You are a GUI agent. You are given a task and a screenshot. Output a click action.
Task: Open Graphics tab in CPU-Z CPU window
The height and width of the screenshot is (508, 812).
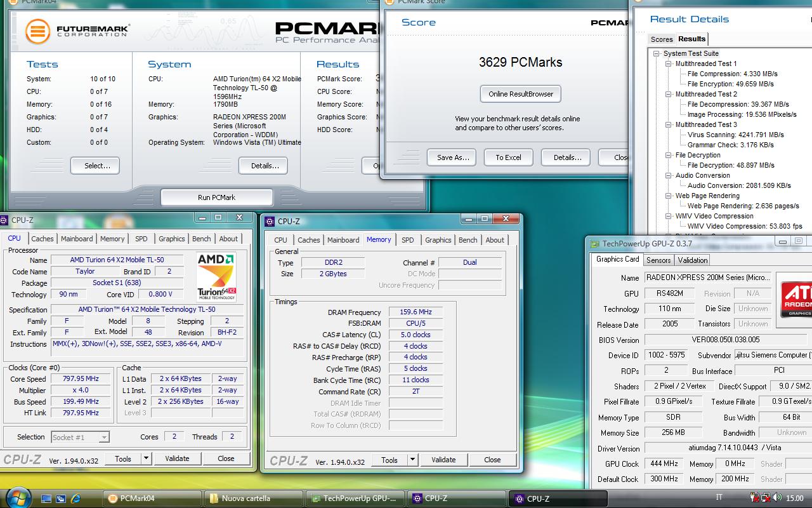[x=172, y=239]
